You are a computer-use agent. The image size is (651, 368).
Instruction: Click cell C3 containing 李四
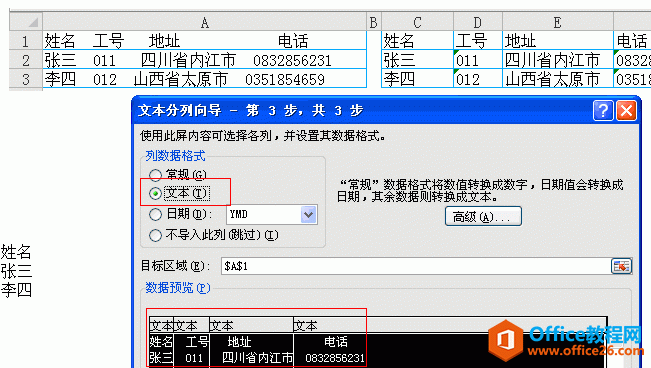point(417,79)
